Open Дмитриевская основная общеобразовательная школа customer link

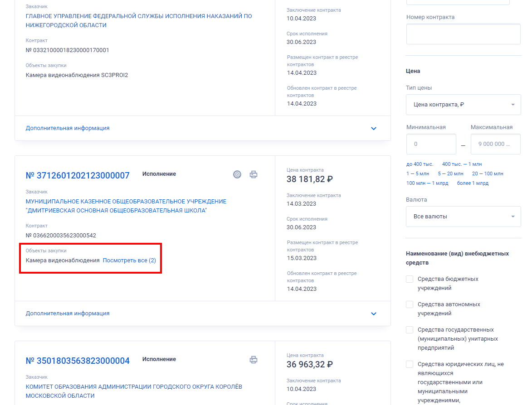click(126, 206)
